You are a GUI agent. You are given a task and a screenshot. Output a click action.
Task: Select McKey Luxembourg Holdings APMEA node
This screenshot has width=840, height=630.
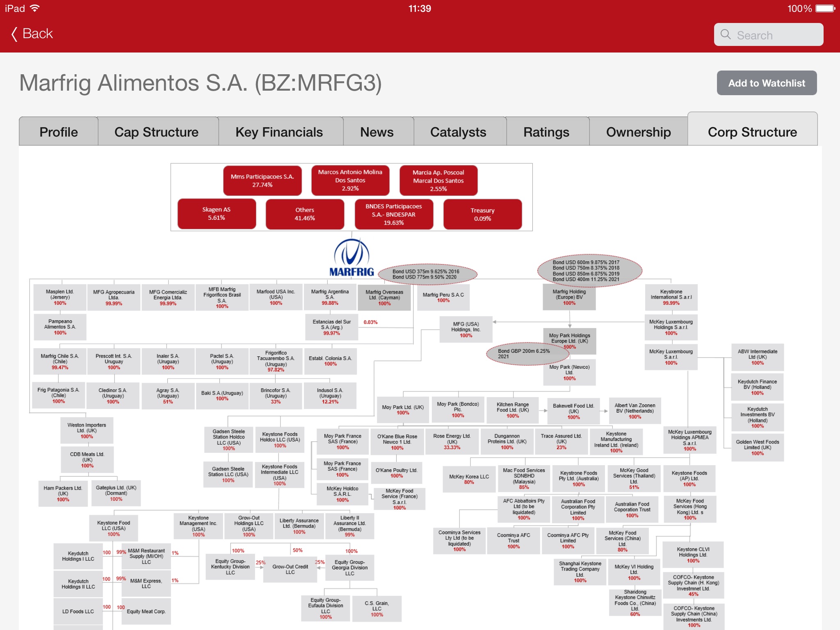pyautogui.click(x=690, y=440)
